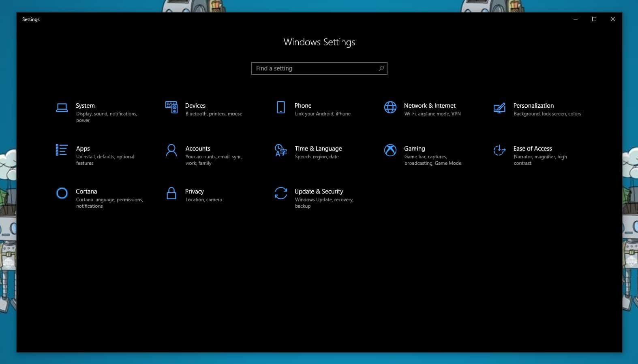Image resolution: width=638 pixels, height=364 pixels.
Task: Click into the Find a setting field
Action: (x=319, y=68)
